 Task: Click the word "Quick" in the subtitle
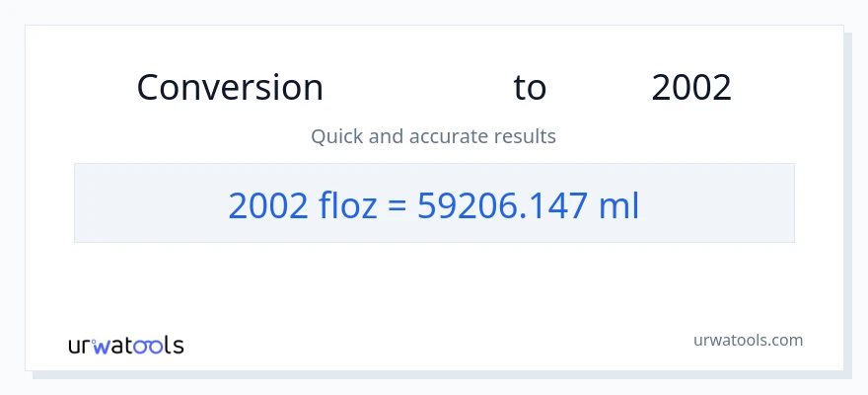pyautogui.click(x=335, y=135)
